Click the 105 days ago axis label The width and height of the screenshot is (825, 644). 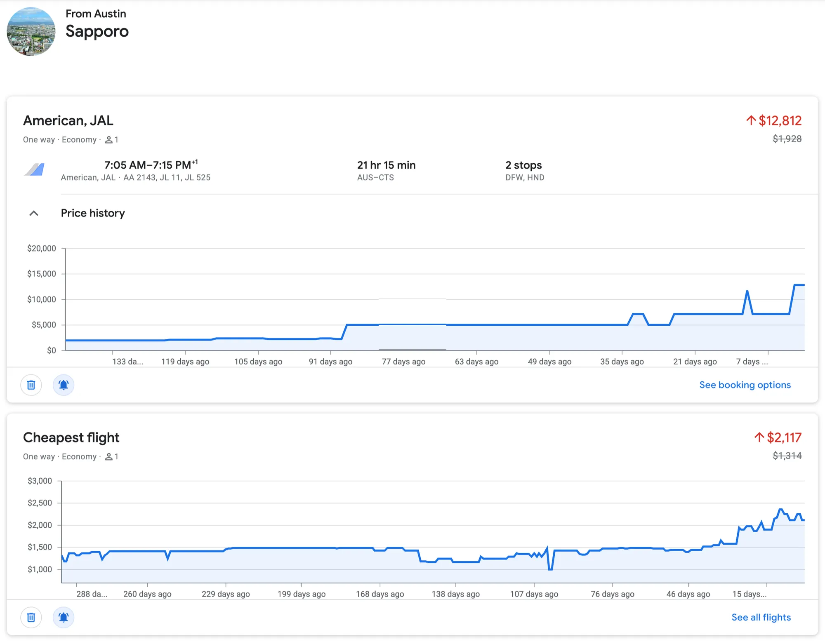click(x=258, y=362)
